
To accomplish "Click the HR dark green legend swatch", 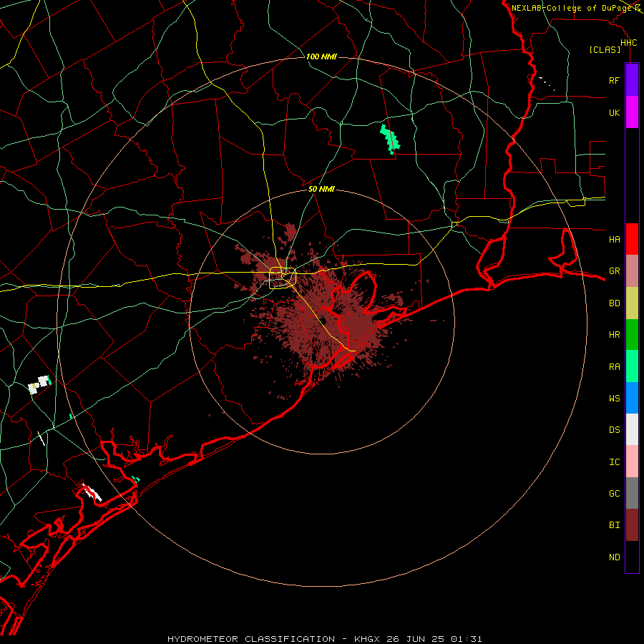I will pyautogui.click(x=632, y=335).
